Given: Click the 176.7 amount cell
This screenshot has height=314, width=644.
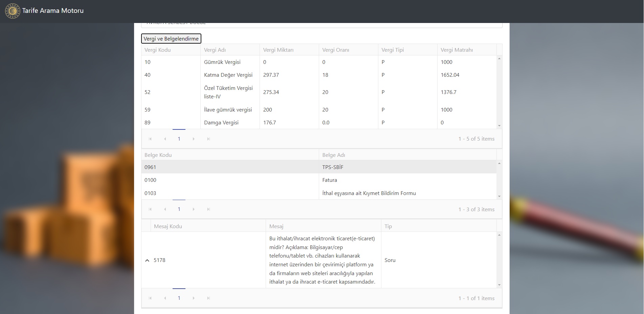Looking at the screenshot, I should (289, 123).
